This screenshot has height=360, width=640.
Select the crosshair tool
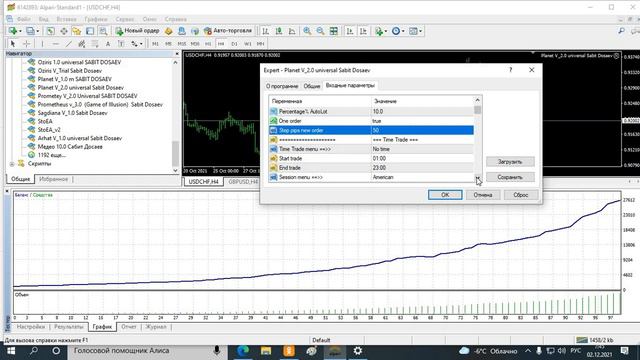[27, 44]
